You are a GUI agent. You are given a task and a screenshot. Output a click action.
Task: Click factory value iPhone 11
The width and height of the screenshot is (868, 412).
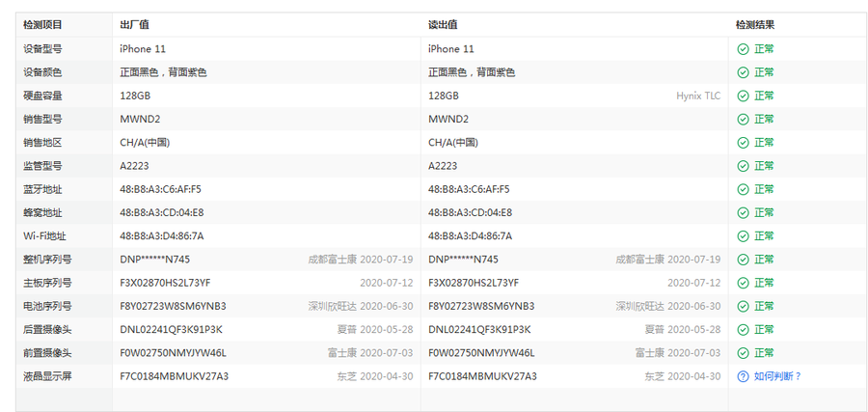point(143,49)
